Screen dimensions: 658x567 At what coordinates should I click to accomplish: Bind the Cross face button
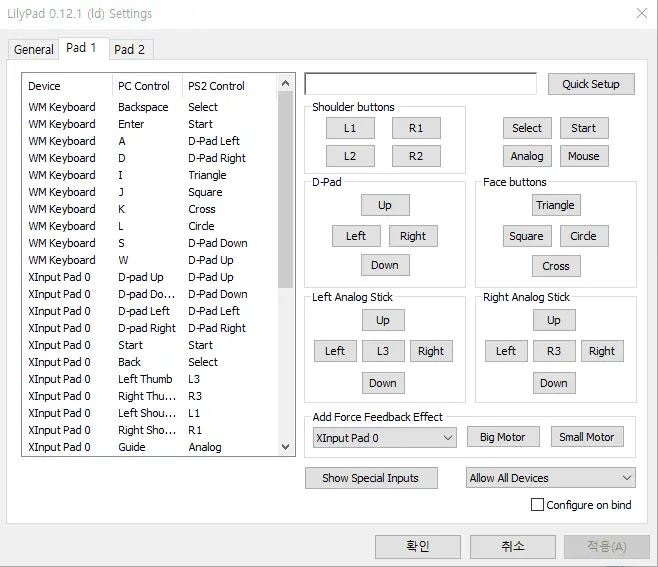pyautogui.click(x=556, y=266)
